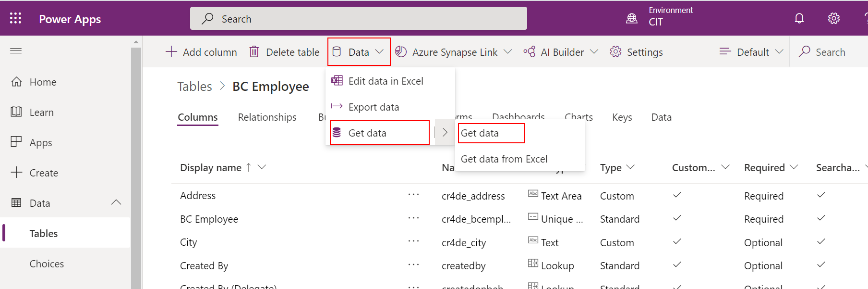Open the City column
Viewport: 868px width, 289px height.
click(189, 242)
